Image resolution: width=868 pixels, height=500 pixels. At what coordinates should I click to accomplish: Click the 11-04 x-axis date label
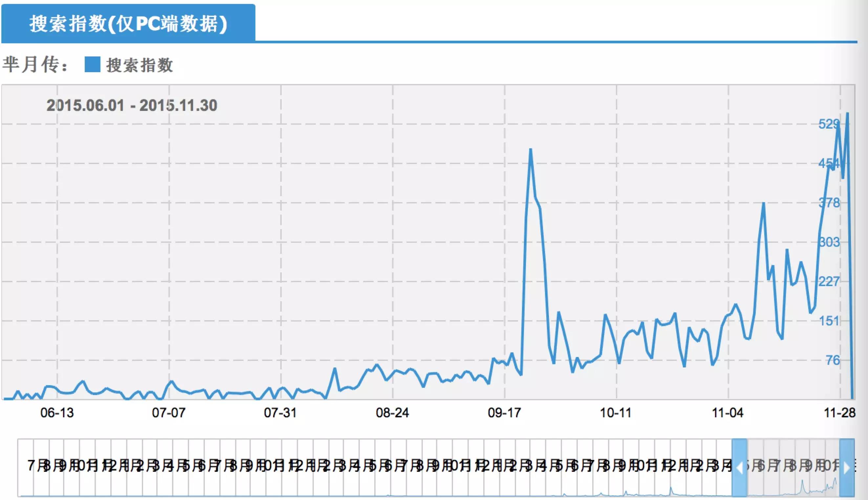click(727, 412)
